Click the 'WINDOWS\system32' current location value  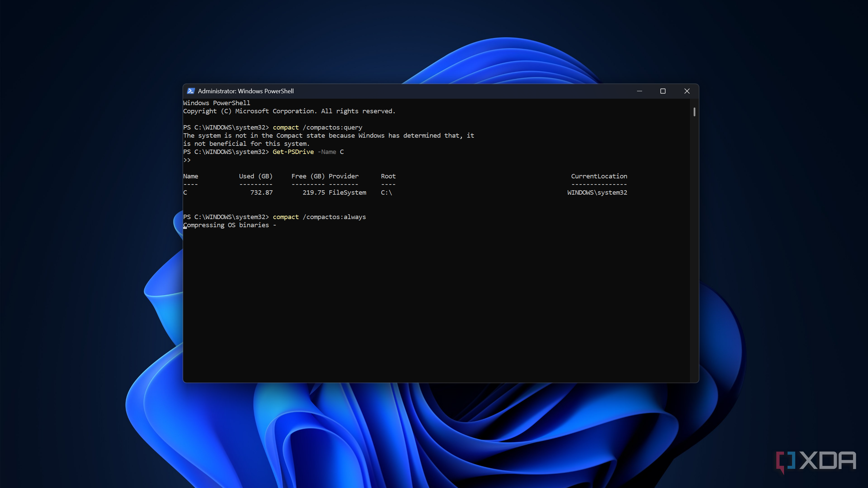pos(597,192)
